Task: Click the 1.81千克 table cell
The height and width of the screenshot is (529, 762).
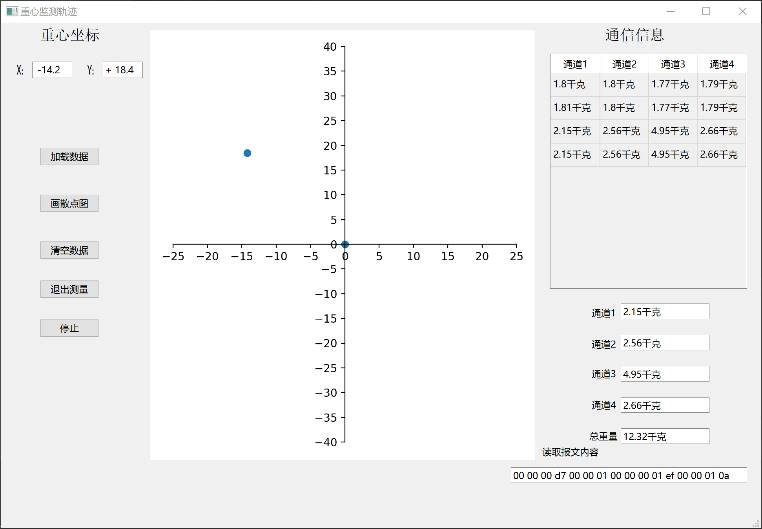Action: [574, 107]
